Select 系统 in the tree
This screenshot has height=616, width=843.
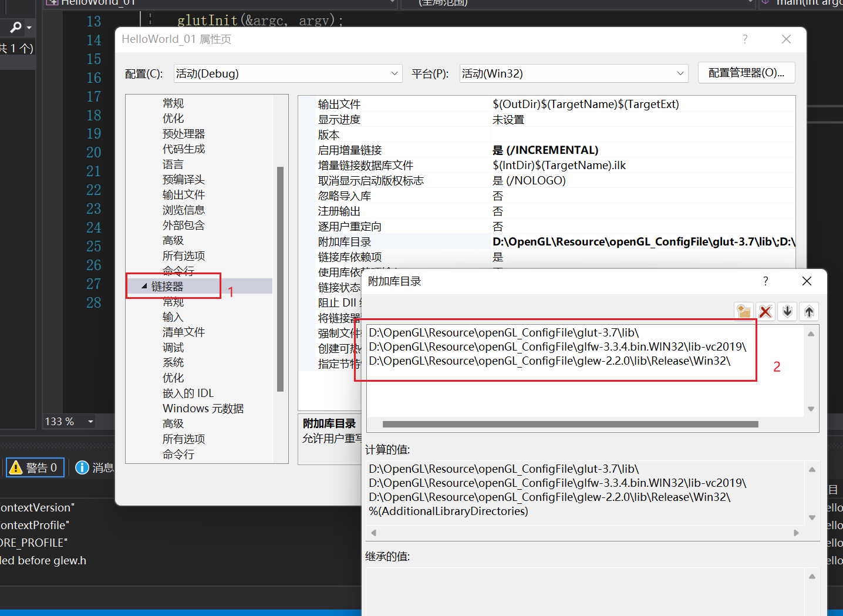173,363
